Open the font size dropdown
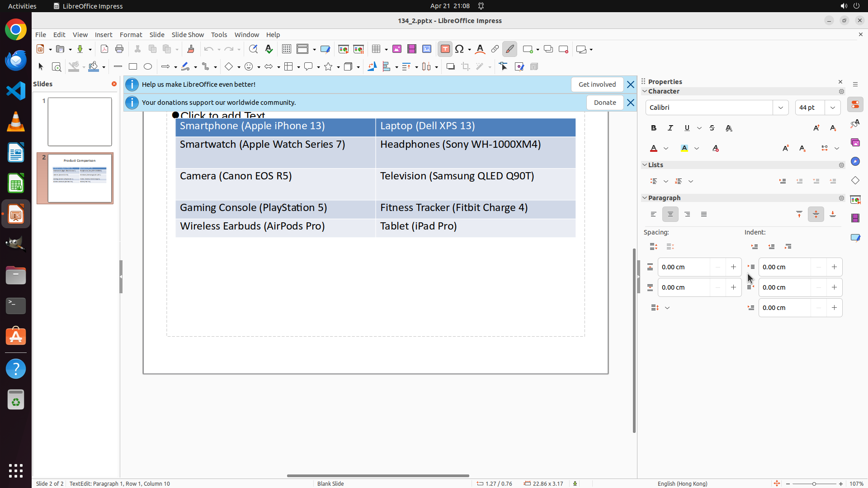Screen dimensions: 868x488 coord(833,108)
